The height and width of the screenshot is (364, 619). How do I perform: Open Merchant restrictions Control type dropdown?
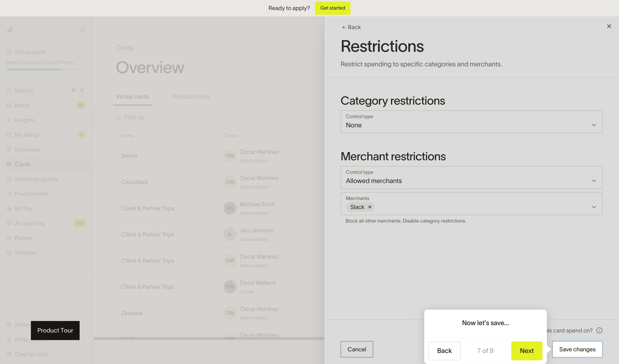pos(471,177)
